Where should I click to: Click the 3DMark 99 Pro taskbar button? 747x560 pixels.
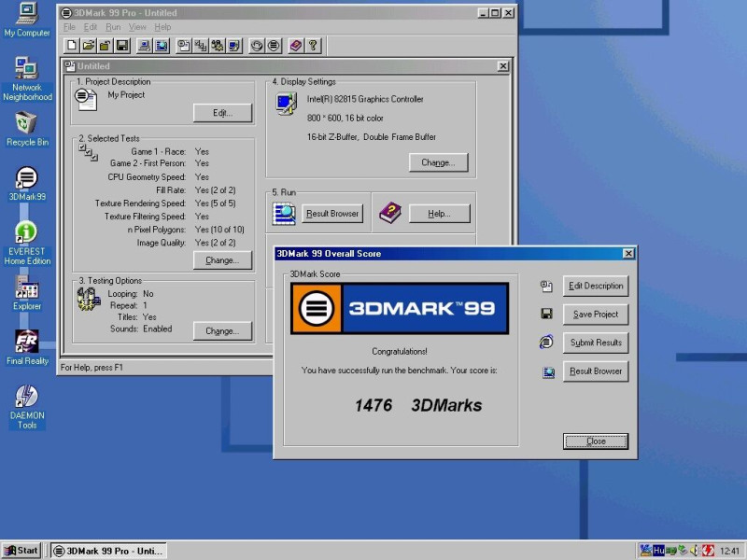coord(108,551)
